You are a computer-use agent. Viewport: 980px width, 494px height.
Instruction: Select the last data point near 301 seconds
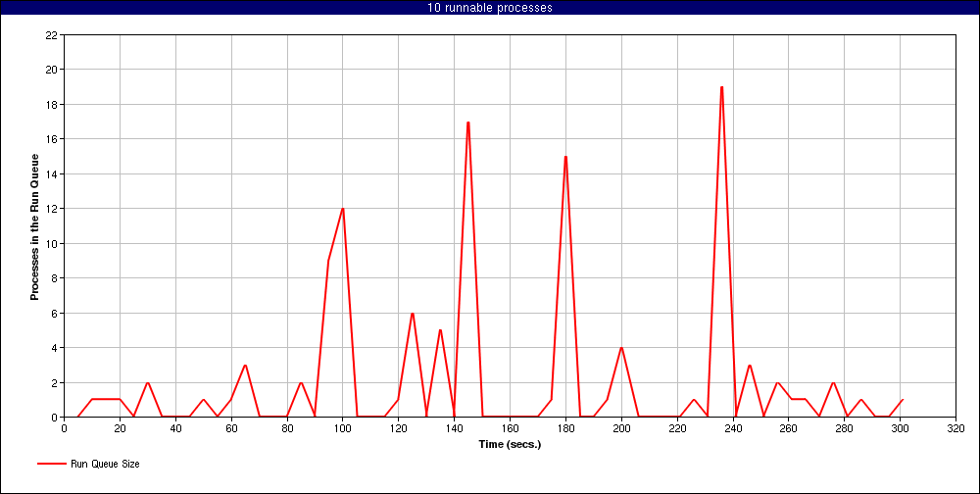pyautogui.click(x=903, y=400)
